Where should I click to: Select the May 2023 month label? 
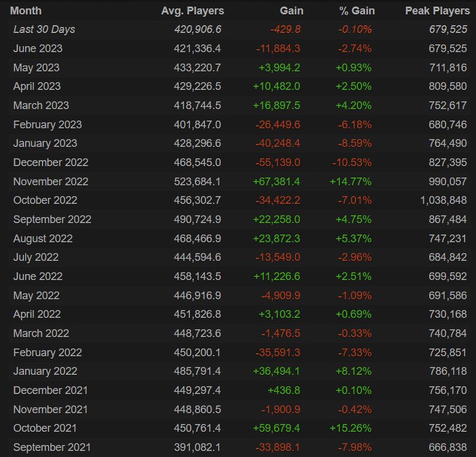37,68
